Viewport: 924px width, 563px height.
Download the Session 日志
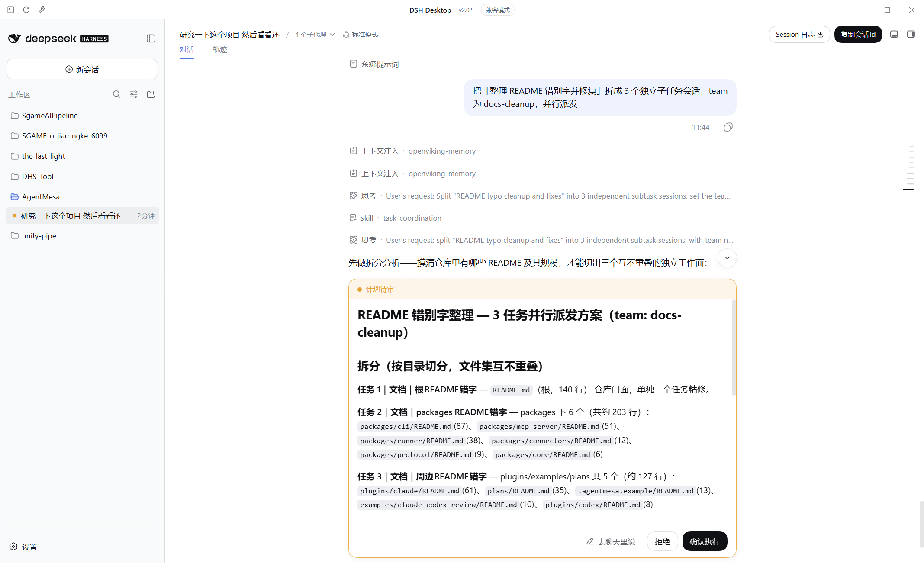pyautogui.click(x=799, y=34)
